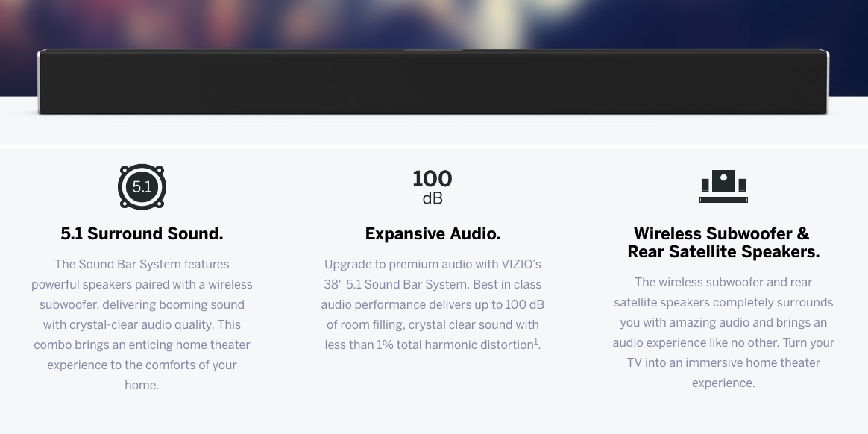
Task: Click the large "100" number graphic
Action: coord(433,179)
